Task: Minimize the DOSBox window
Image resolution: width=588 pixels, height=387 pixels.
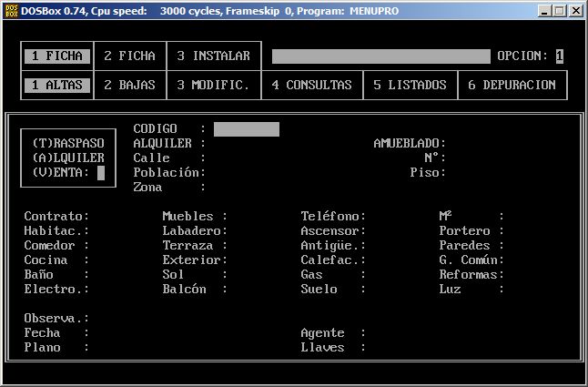Action: (x=544, y=10)
